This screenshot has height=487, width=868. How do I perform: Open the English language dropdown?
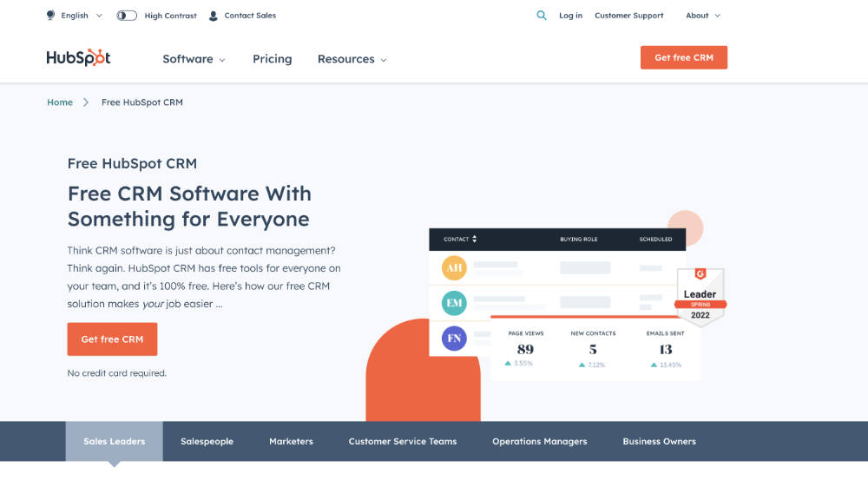(x=82, y=16)
